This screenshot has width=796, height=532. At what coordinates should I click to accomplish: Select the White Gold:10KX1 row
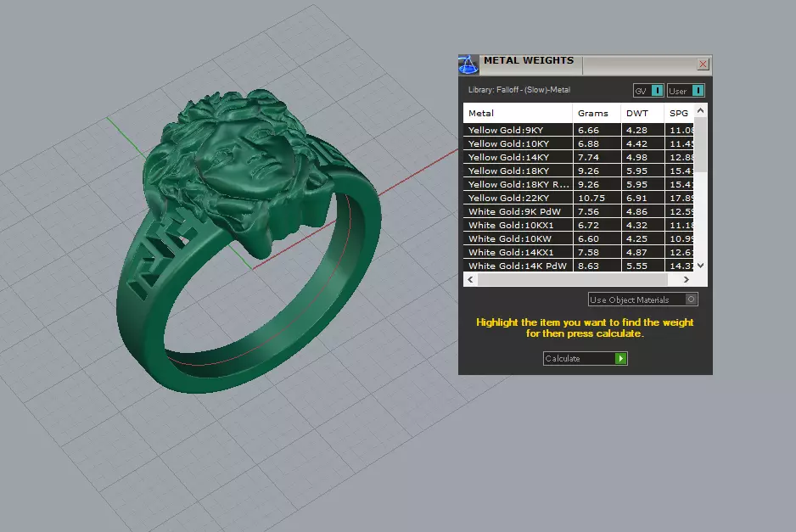[578, 225]
